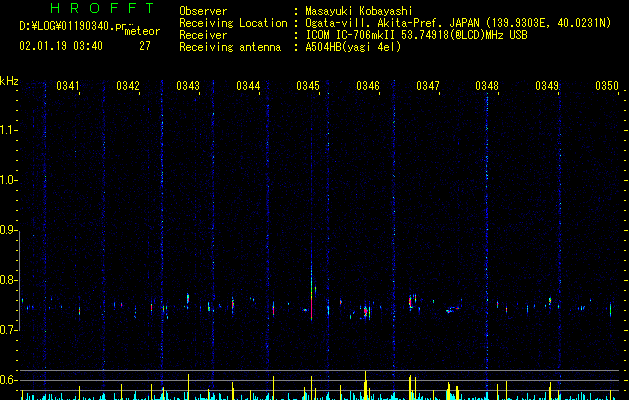
Task: Click the meteor count value 27
Action: (145, 46)
